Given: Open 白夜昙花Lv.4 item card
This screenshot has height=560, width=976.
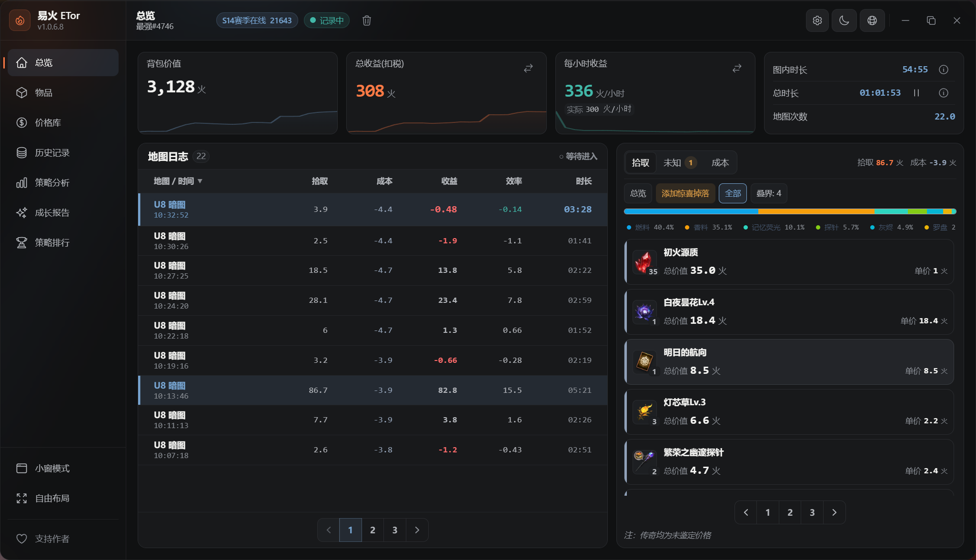Looking at the screenshot, I should point(789,312).
